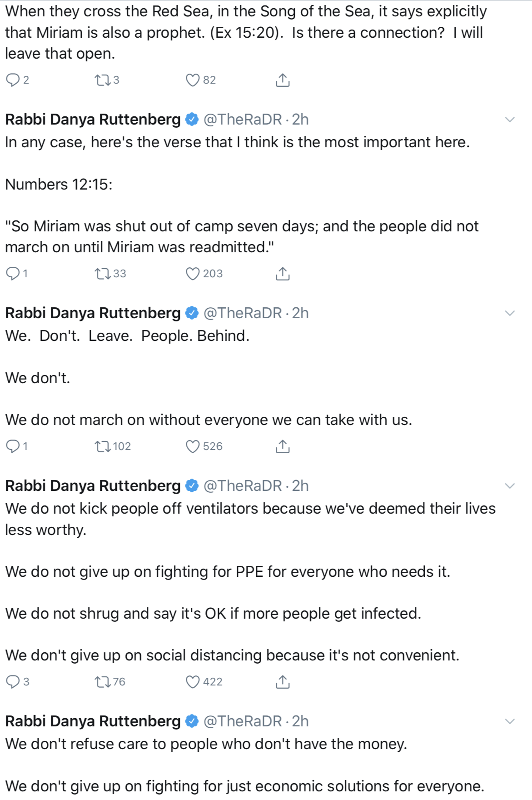532x800 pixels.
Task: Retweet the tweet with 102 retweets
Action: pos(102,446)
